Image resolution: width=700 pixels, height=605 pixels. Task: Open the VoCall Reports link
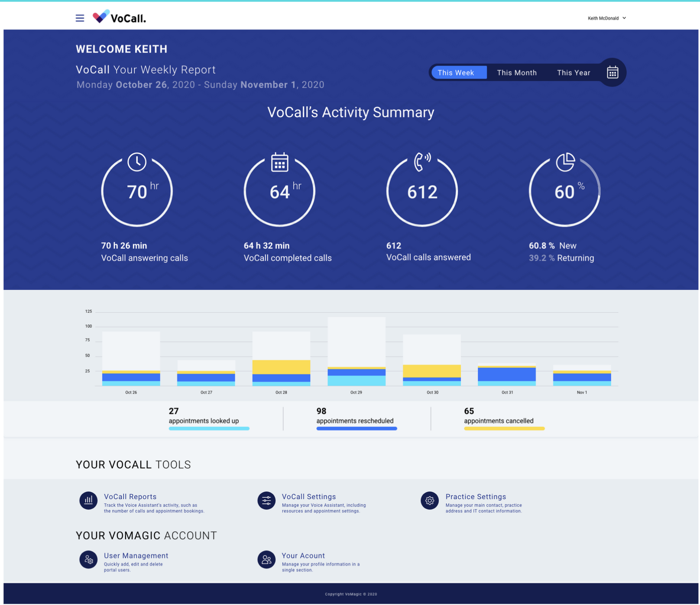(x=130, y=497)
